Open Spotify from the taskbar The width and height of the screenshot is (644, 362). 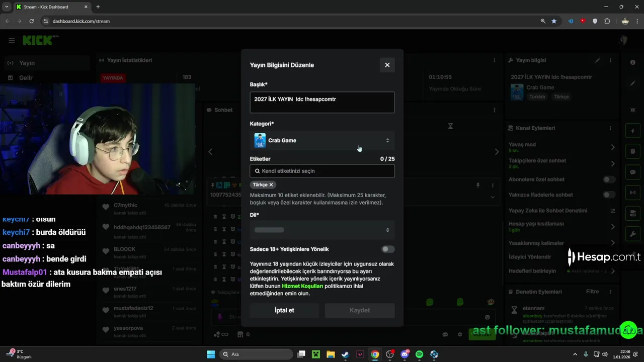pyautogui.click(x=420, y=354)
